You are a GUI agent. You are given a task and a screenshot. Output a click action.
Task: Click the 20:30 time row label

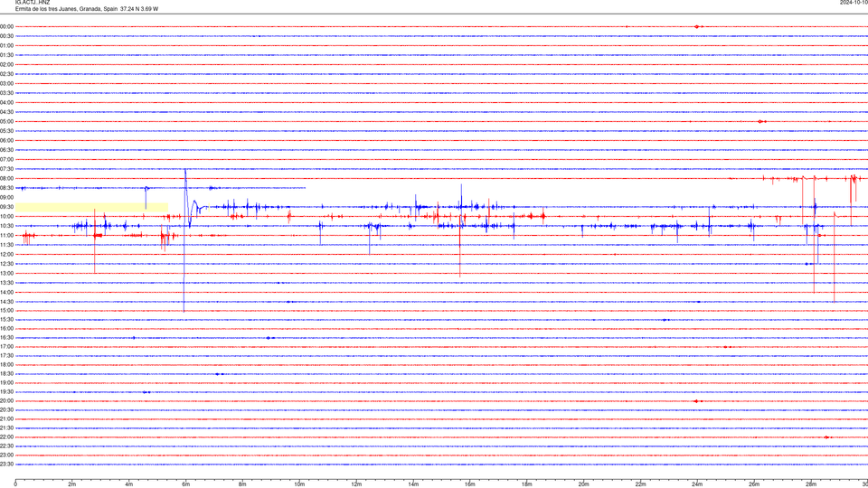6,410
